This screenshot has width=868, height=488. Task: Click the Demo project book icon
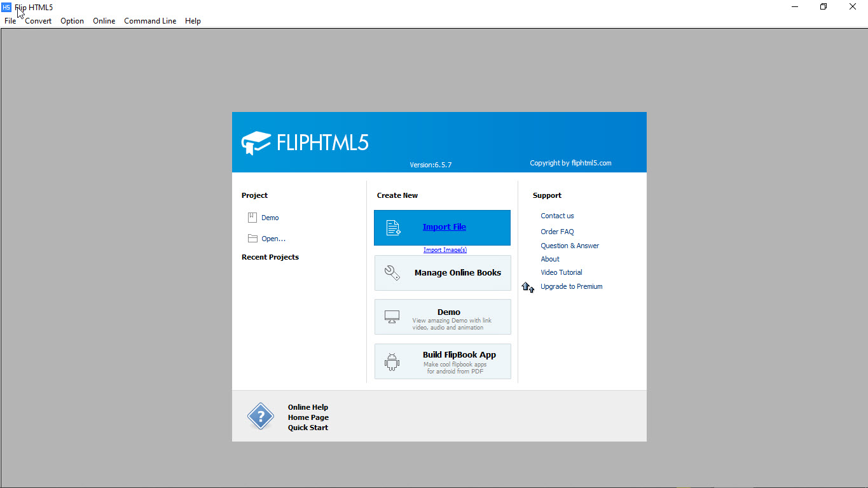coord(252,218)
